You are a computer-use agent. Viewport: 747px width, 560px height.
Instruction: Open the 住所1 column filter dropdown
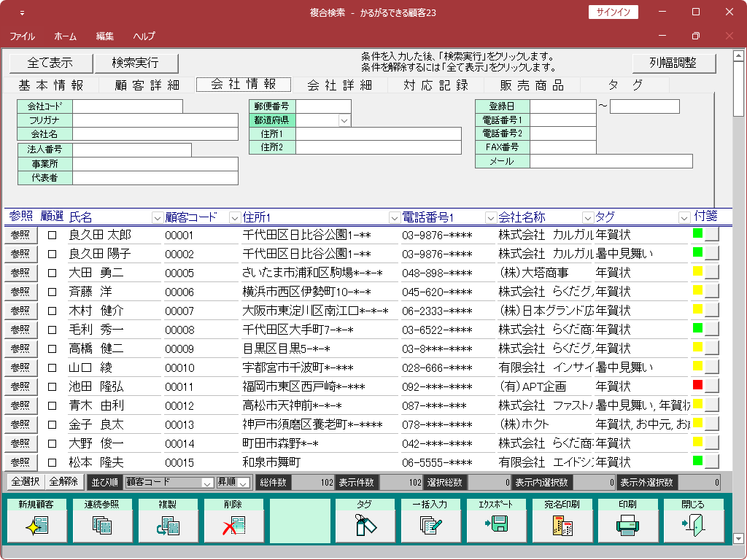pyautogui.click(x=395, y=218)
